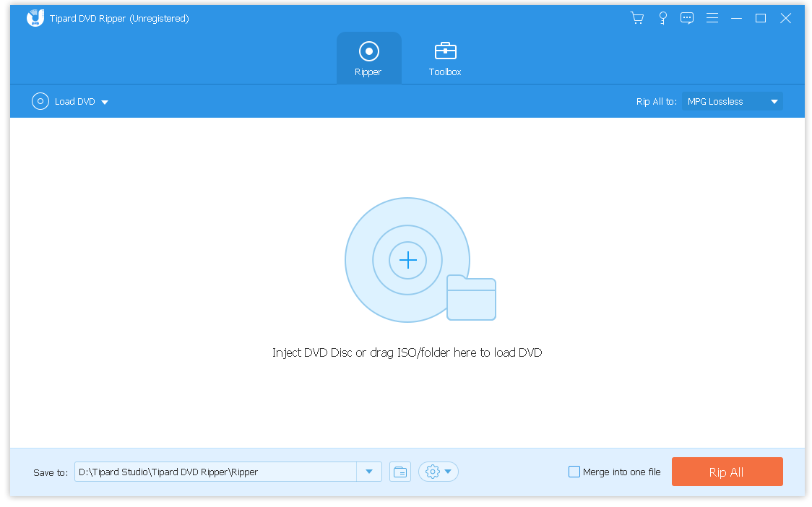Open the output folder browser icon
Image resolution: width=812 pixels, height=507 pixels.
[x=400, y=471]
